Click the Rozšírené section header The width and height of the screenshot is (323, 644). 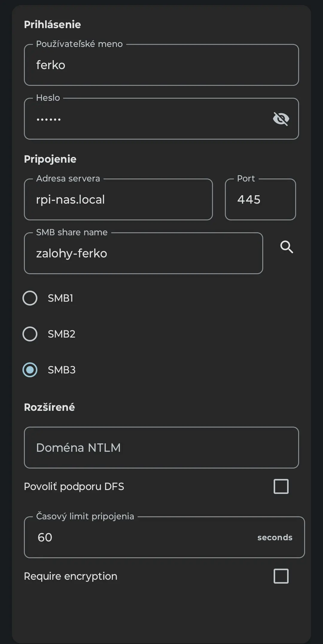click(x=49, y=407)
